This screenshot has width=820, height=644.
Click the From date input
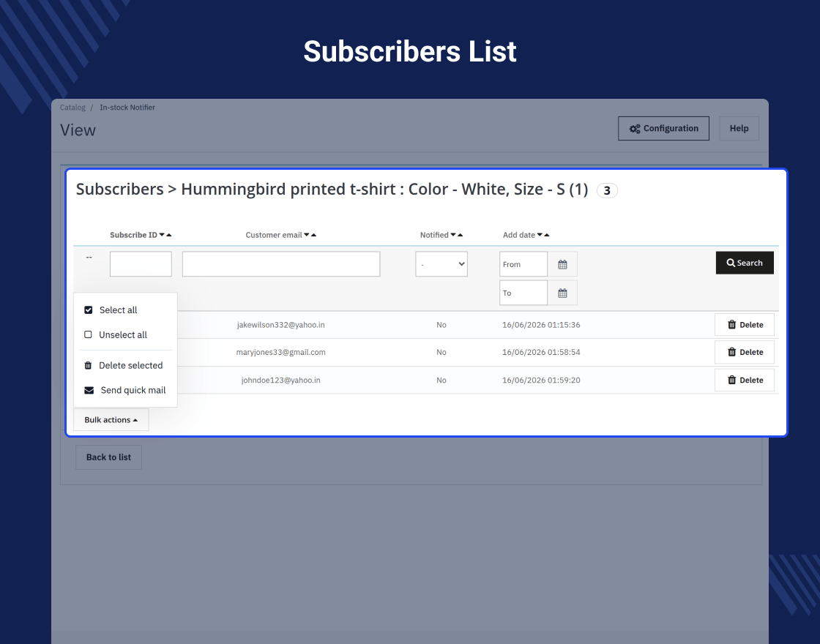(523, 264)
